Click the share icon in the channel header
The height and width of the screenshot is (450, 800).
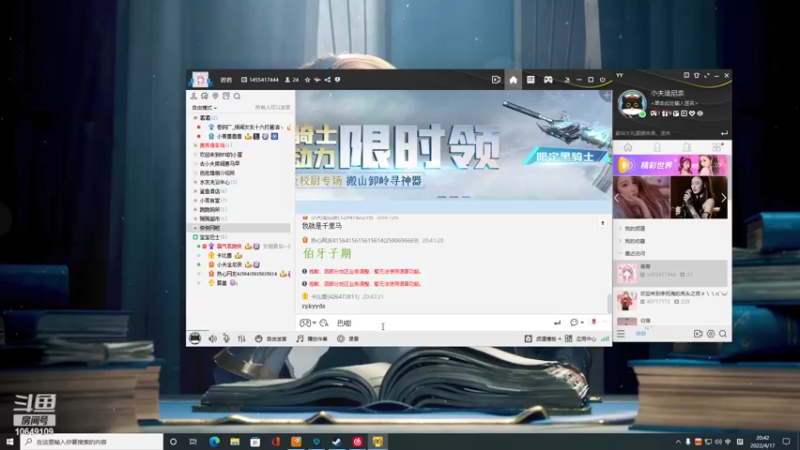tap(328, 80)
